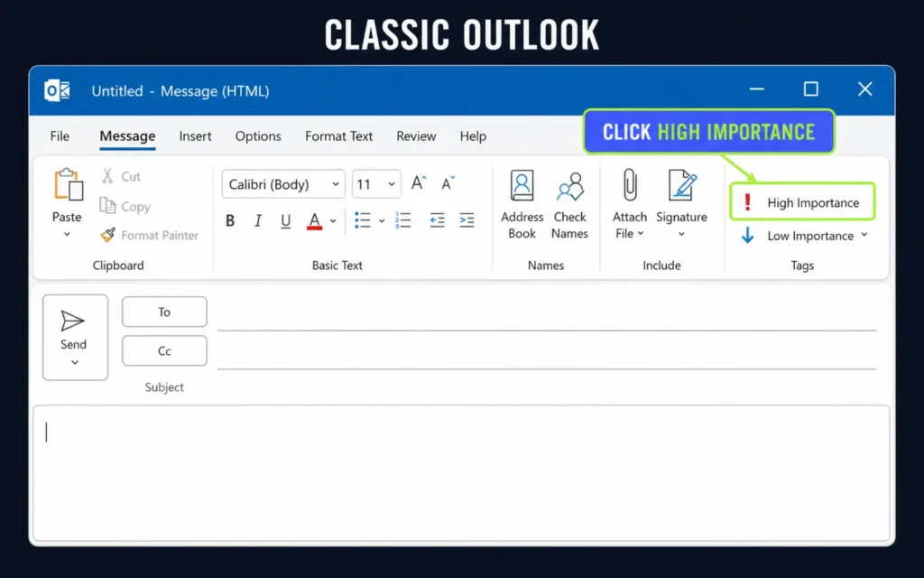
Task: Toggle Bold formatting
Action: pos(230,220)
